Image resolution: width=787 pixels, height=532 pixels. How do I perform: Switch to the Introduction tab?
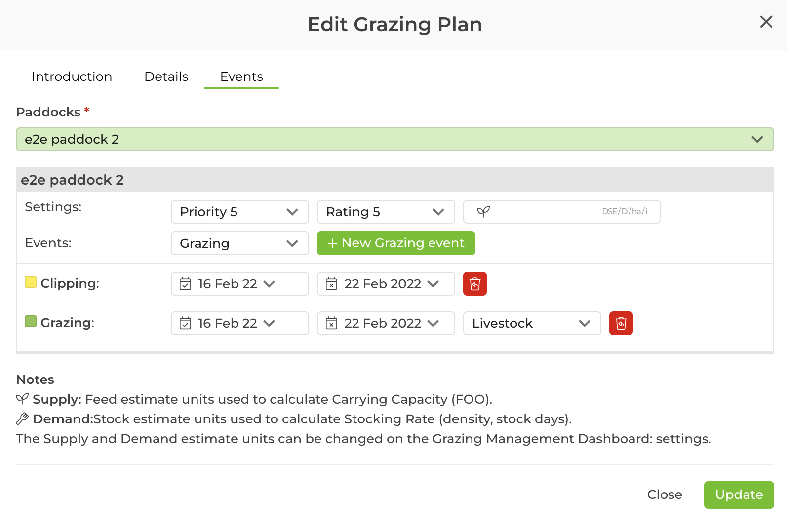coord(72,76)
